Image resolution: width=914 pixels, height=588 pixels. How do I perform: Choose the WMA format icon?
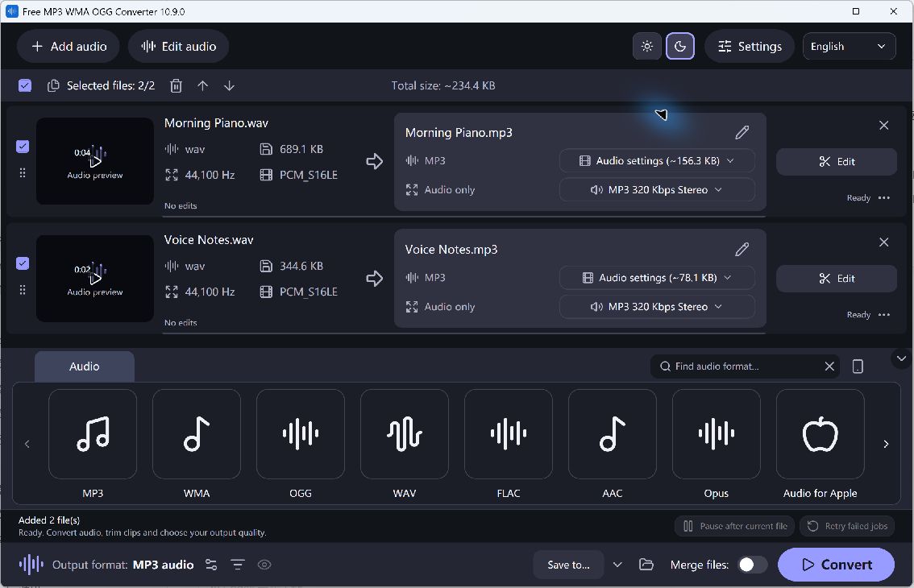197,434
